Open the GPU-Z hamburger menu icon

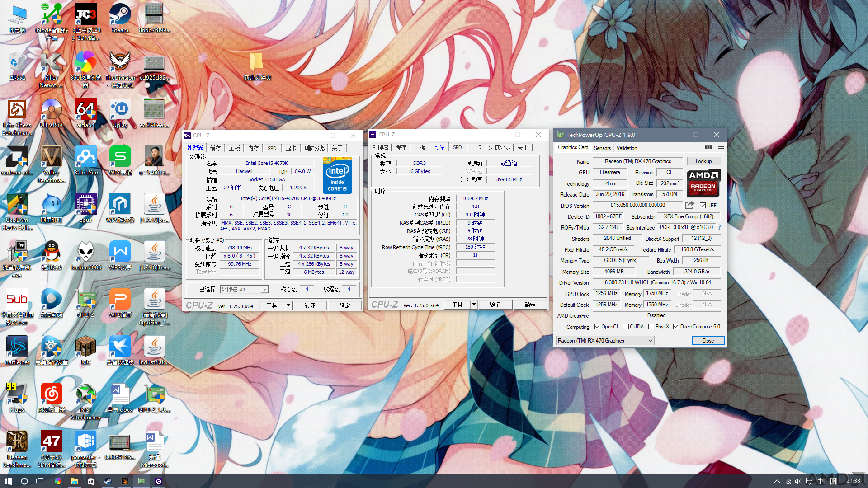click(721, 147)
